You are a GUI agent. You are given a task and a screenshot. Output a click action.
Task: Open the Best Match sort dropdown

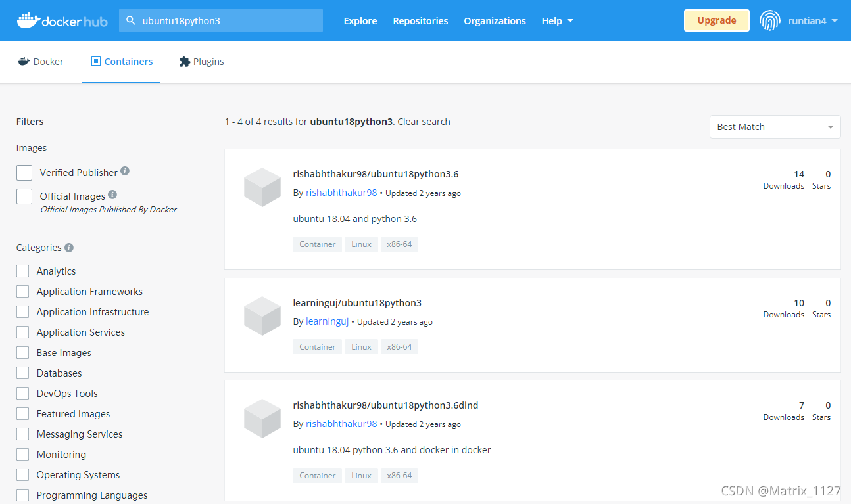coord(775,127)
